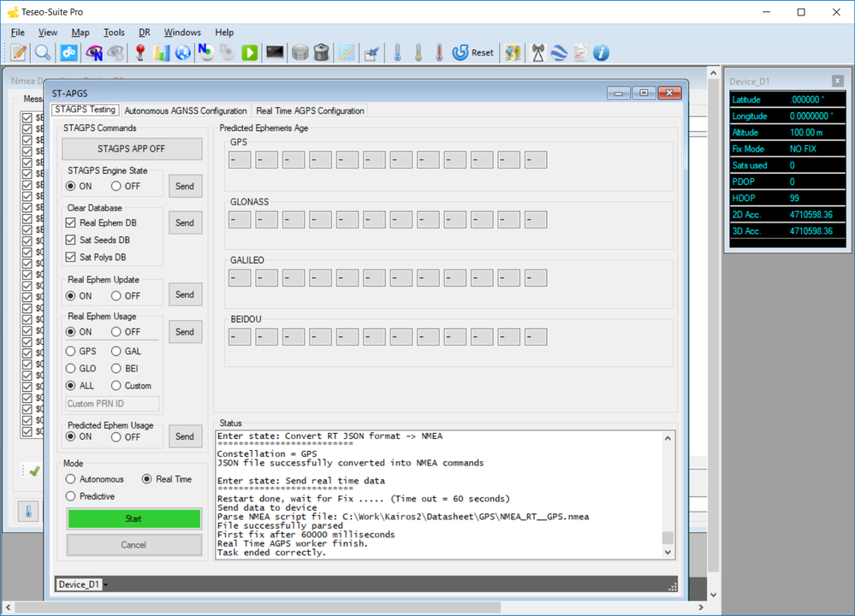Click the Status log scrollbar down arrow
Viewport: 855px width, 616px height.
click(x=668, y=553)
